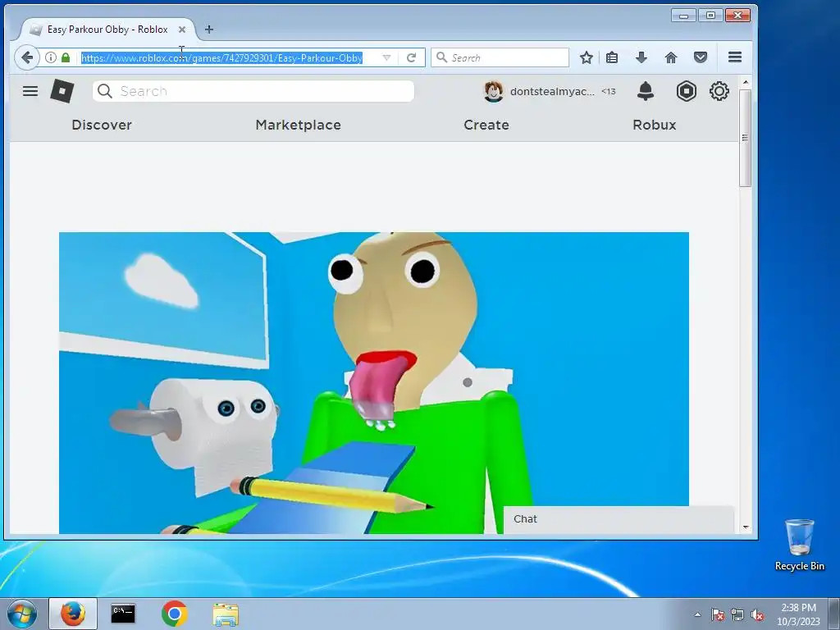Viewport: 840px width, 630px height.
Task: Open the Firefox downloads arrow
Action: click(641, 57)
